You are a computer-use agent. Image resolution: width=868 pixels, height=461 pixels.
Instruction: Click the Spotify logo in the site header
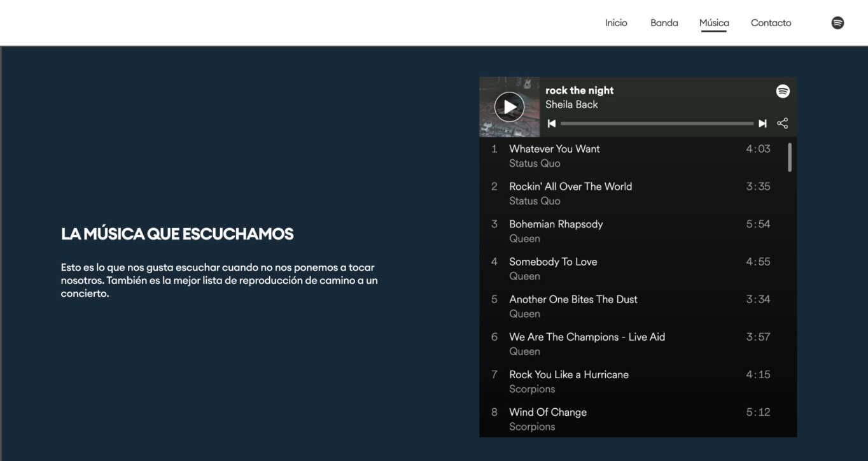point(837,22)
